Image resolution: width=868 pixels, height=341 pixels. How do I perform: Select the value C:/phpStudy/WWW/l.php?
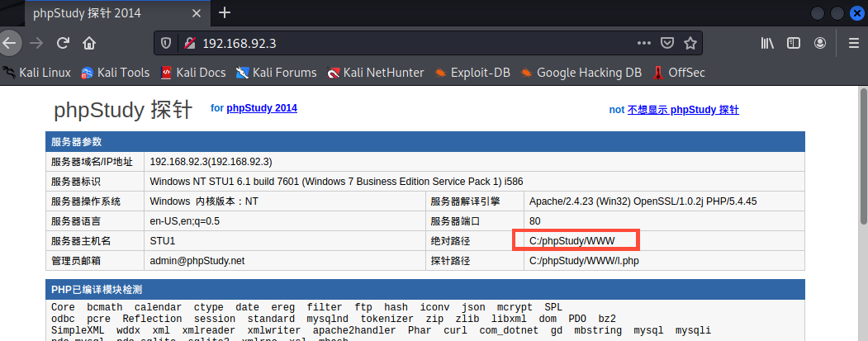584,260
